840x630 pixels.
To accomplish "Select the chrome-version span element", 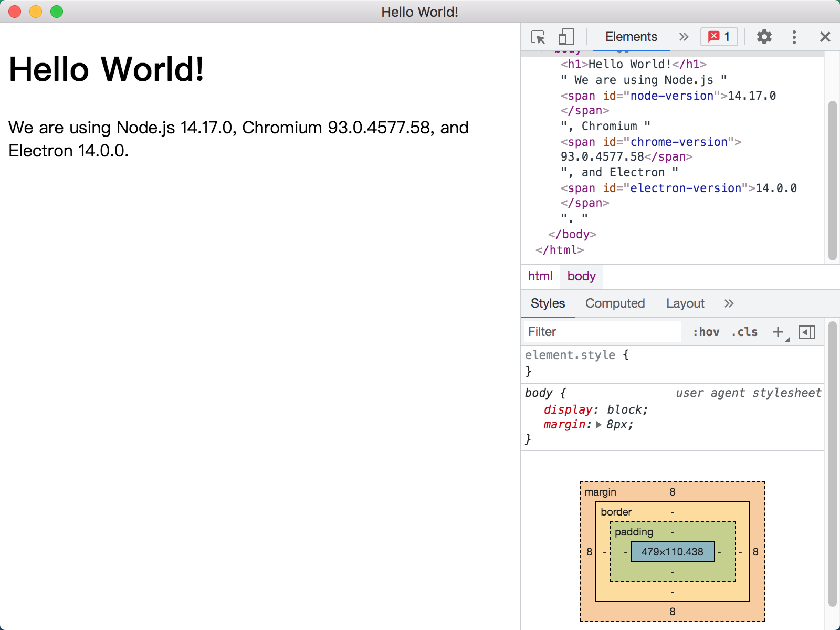I will tap(651, 149).
